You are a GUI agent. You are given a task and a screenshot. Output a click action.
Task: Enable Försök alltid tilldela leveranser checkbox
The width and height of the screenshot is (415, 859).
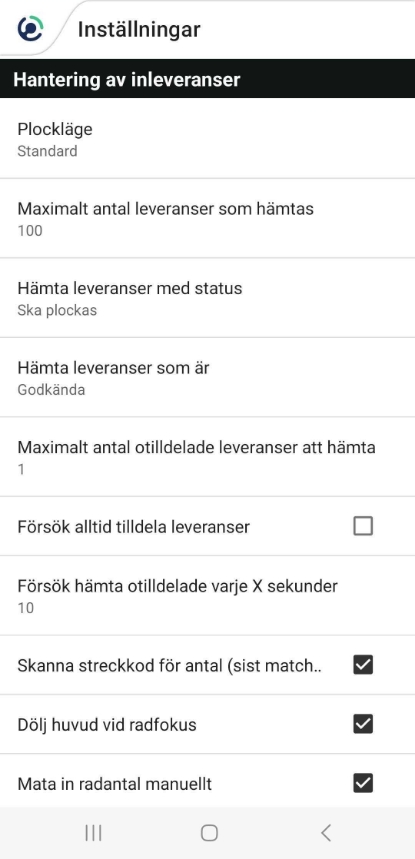[x=363, y=526]
